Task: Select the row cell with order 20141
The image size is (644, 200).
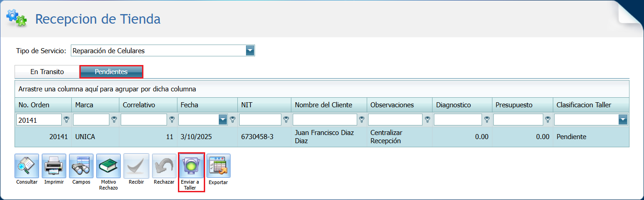Action: pyautogui.click(x=43, y=137)
